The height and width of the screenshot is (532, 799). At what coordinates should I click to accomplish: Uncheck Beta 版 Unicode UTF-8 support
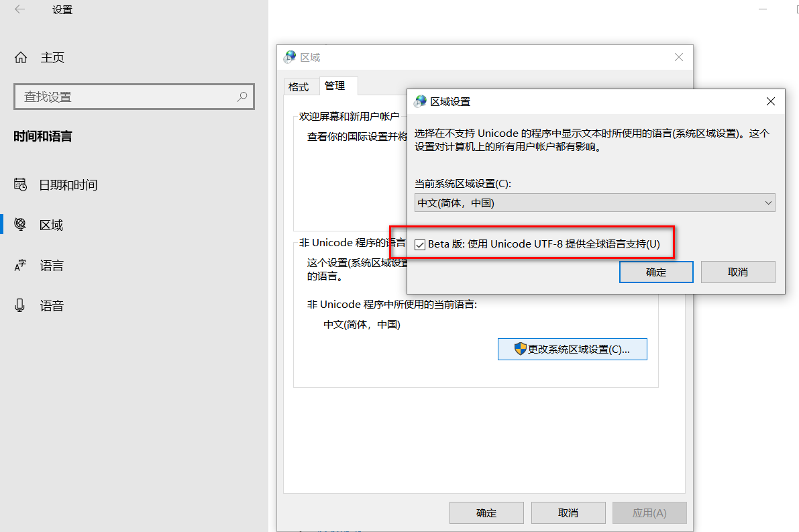pos(420,244)
